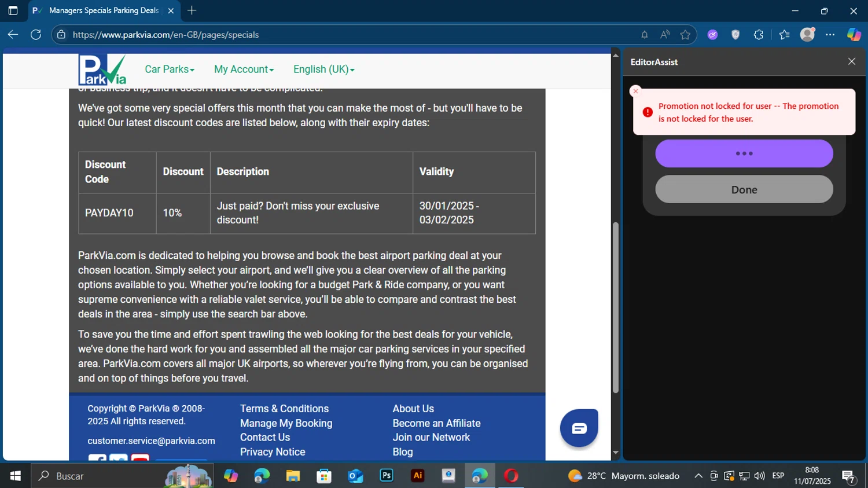
Task: Select the Managers Specials Parking Deals tab
Action: click(x=103, y=10)
